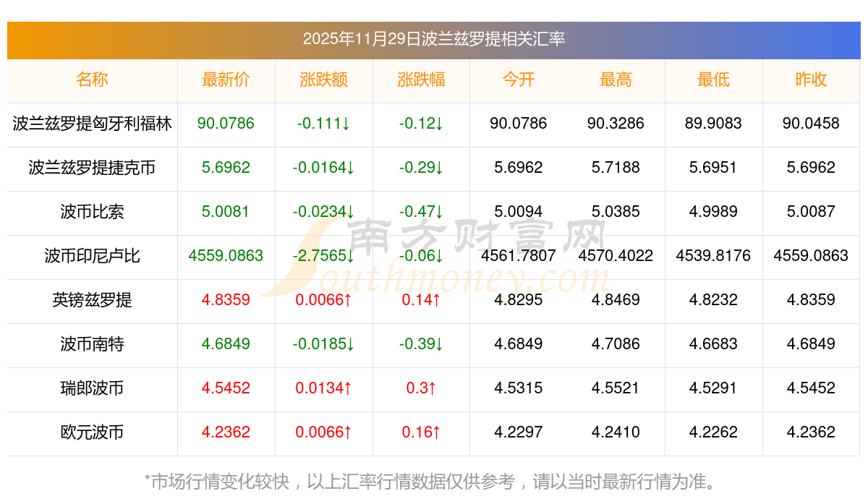The height and width of the screenshot is (504, 868).
Task: Click the green latest price 5.0081
Action: point(226,212)
